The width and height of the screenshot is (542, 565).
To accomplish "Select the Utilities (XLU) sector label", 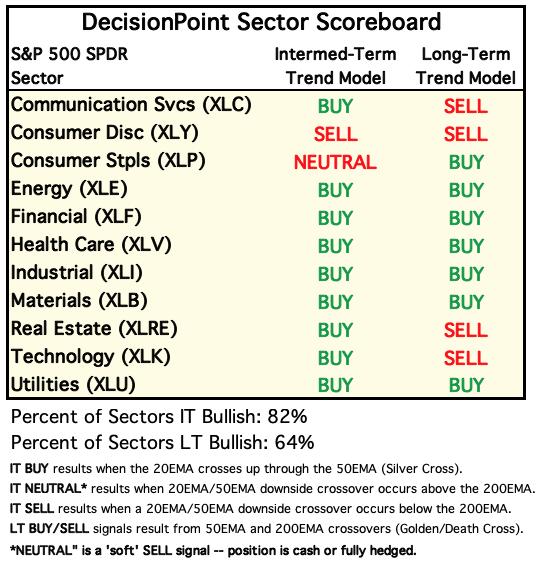I will (73, 385).
